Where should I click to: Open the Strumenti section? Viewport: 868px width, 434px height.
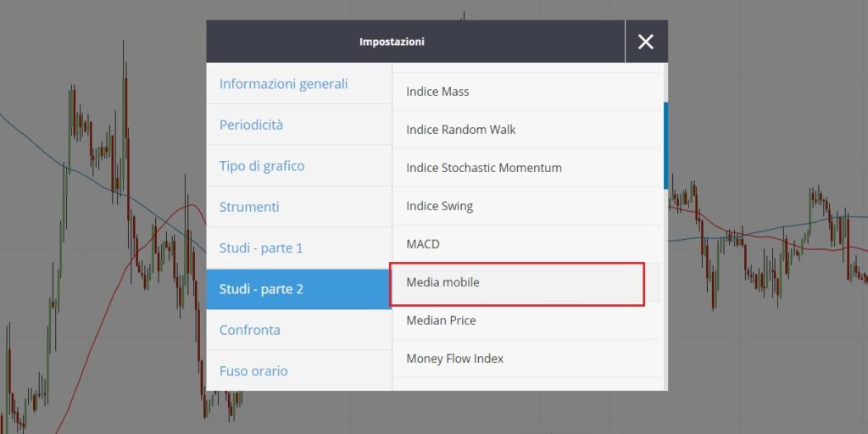[299, 207]
